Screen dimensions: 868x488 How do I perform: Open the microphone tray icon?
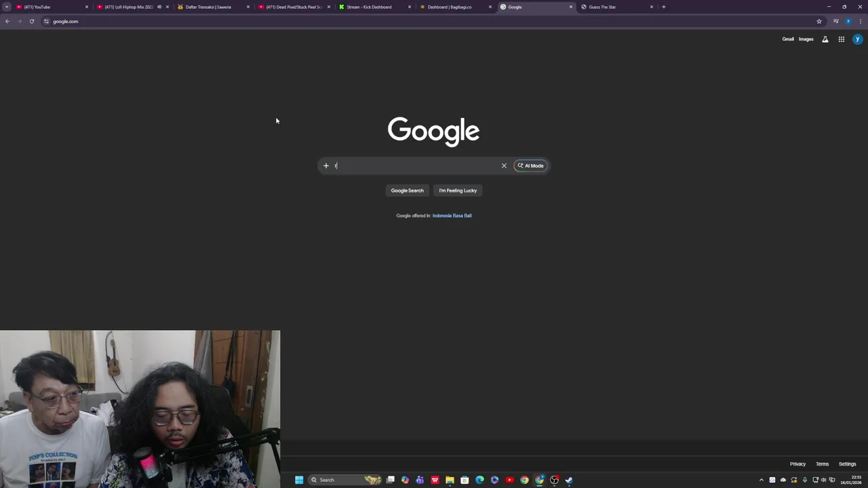point(805,480)
